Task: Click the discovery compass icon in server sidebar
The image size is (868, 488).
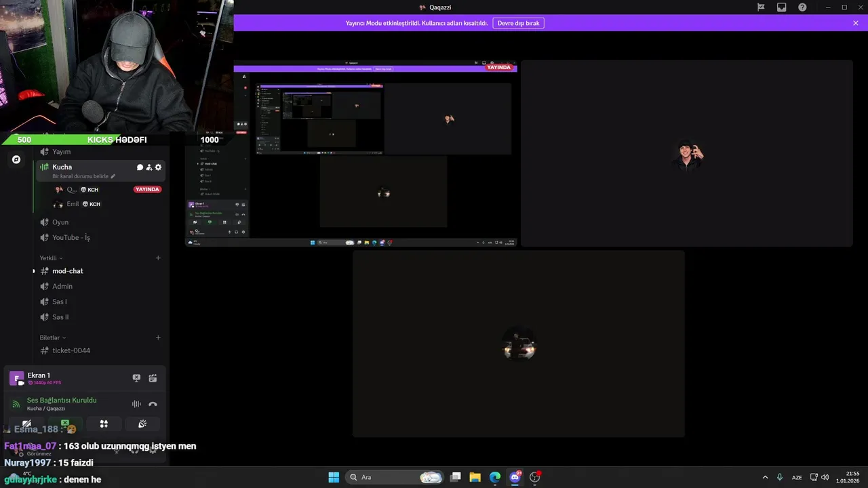Action: [16, 159]
